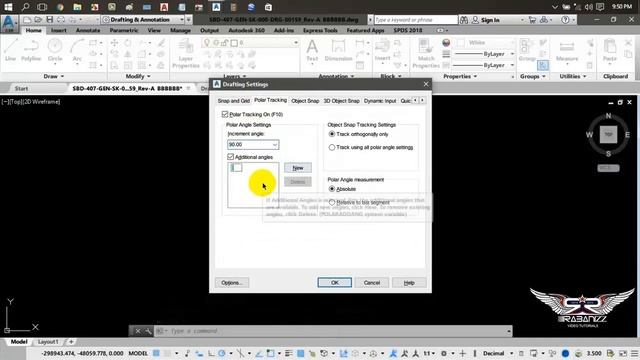
Task: Click the keyword search box
Action: [416, 20]
